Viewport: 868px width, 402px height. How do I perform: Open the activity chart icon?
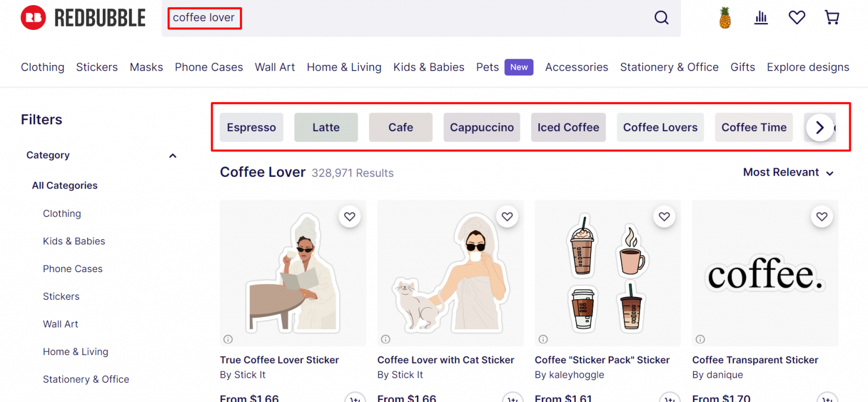(761, 18)
